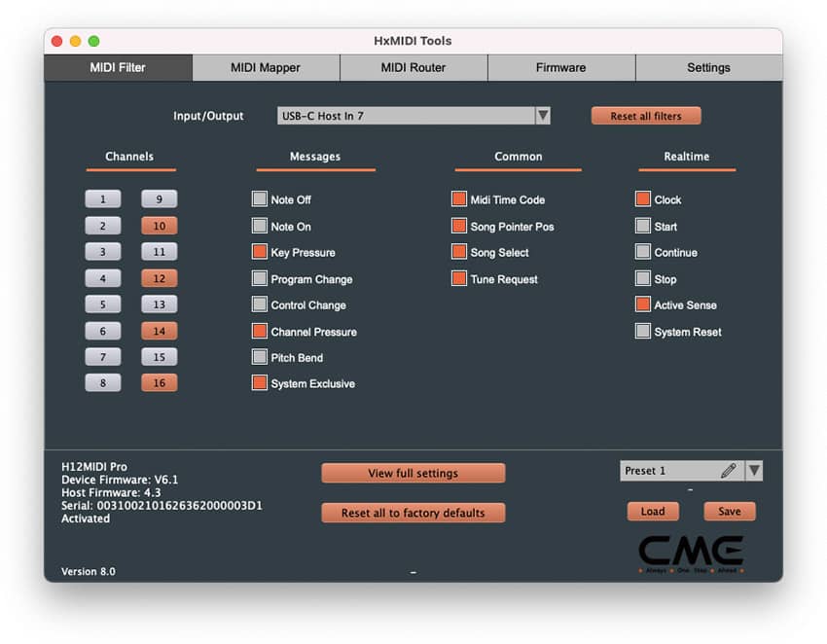Open the MIDI Router tab

[x=413, y=68]
